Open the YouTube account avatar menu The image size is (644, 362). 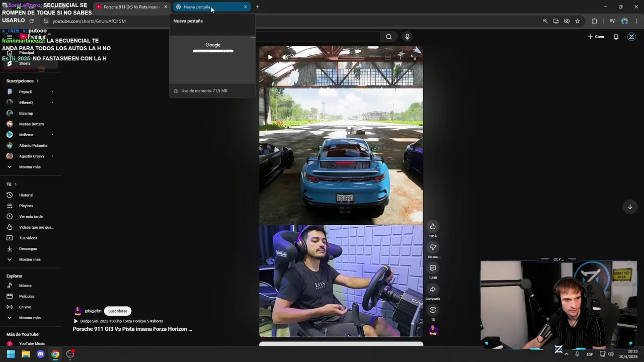(x=631, y=37)
